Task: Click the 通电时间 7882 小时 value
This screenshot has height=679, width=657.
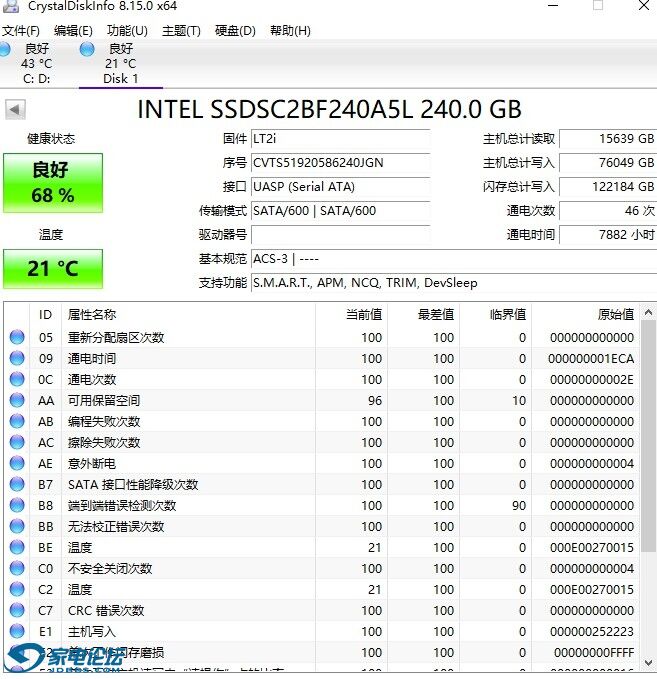Action: coord(608,235)
